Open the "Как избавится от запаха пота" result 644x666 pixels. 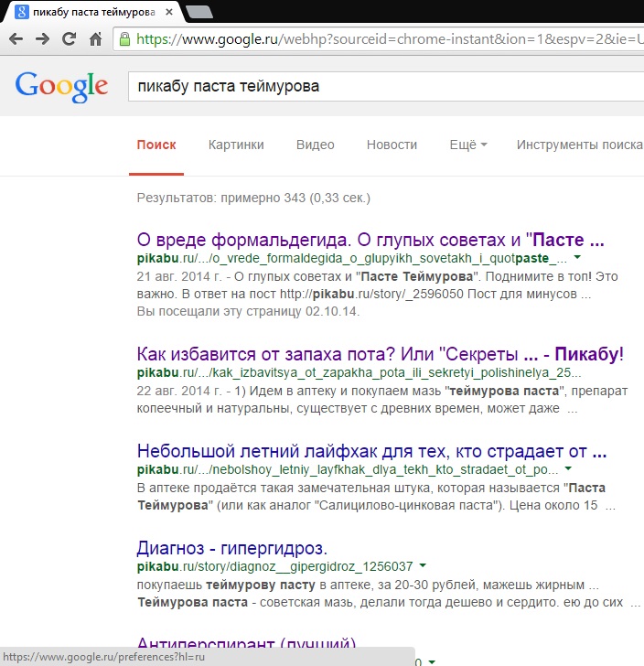pyautogui.click(x=380, y=354)
